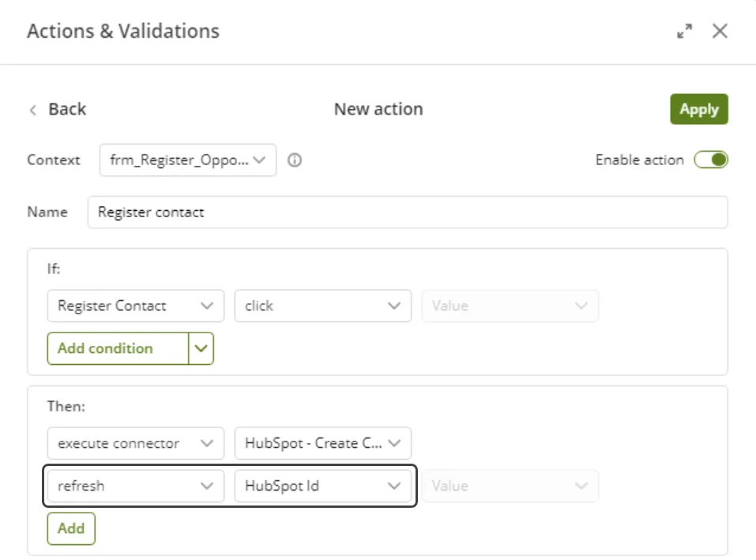
Task: Open the Register Contact field dropdown
Action: coord(136,306)
